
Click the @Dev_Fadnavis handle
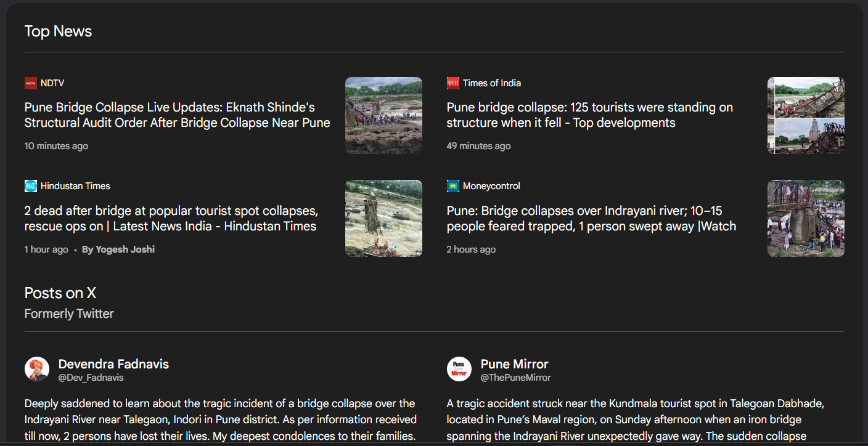pos(91,378)
